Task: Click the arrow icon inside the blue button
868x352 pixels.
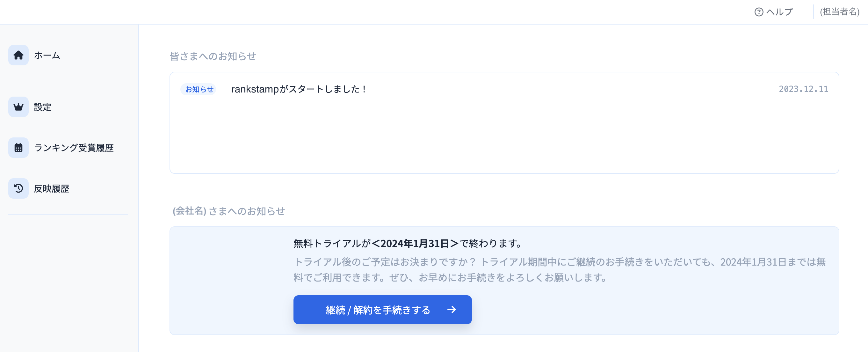Action: point(451,310)
